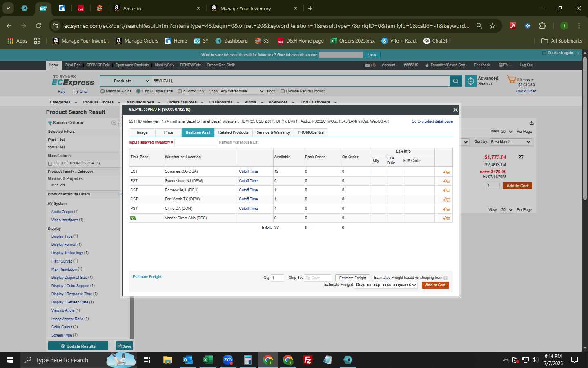Add Romeoville, IL warehouse stock to cart
The height and width of the screenshot is (368, 588).
coord(446,191)
